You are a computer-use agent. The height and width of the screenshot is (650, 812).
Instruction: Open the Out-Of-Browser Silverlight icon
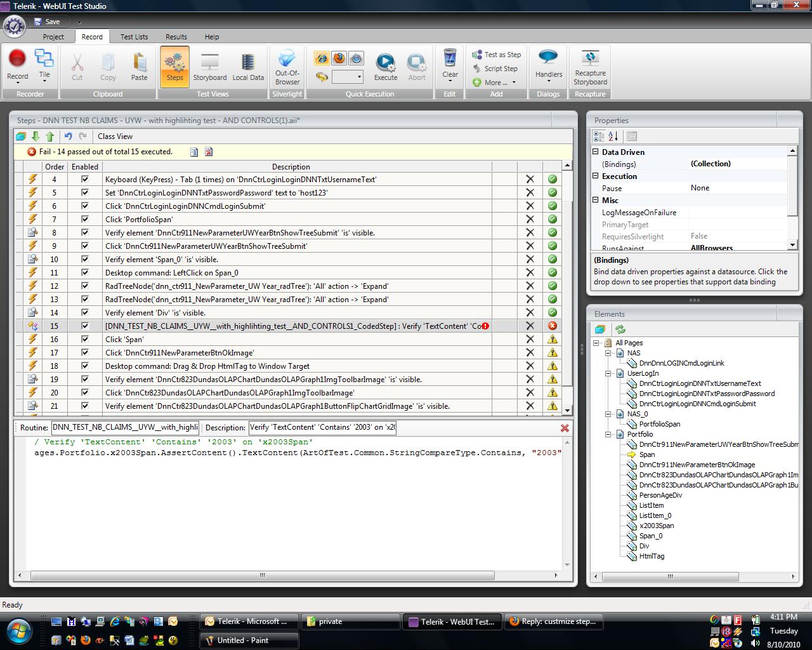tap(287, 67)
